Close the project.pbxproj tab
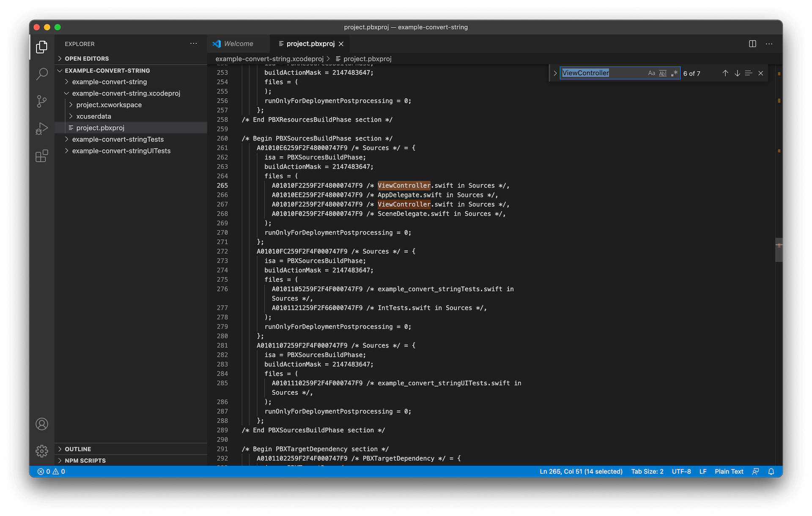The height and width of the screenshot is (516, 812). [341, 44]
